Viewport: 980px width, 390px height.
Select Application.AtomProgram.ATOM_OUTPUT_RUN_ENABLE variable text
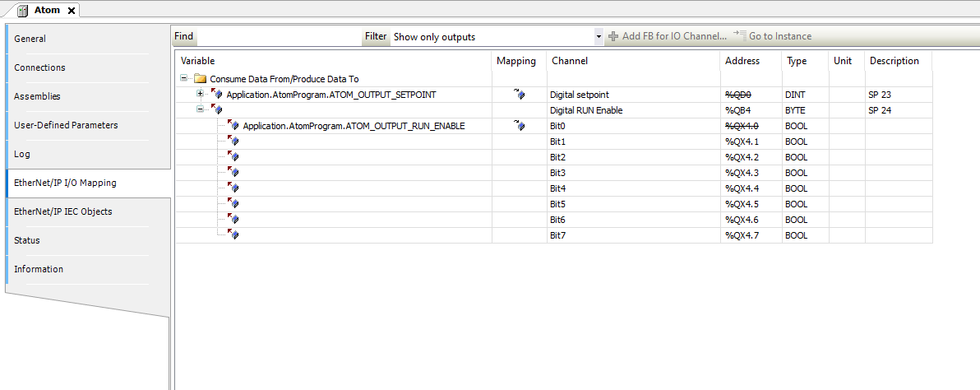(x=354, y=126)
